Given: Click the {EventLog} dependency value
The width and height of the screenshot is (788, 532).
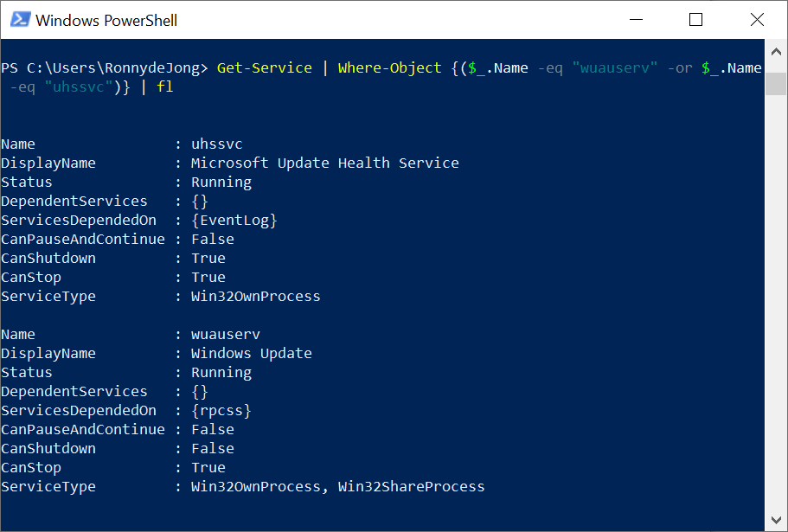Looking at the screenshot, I should 234,220.
